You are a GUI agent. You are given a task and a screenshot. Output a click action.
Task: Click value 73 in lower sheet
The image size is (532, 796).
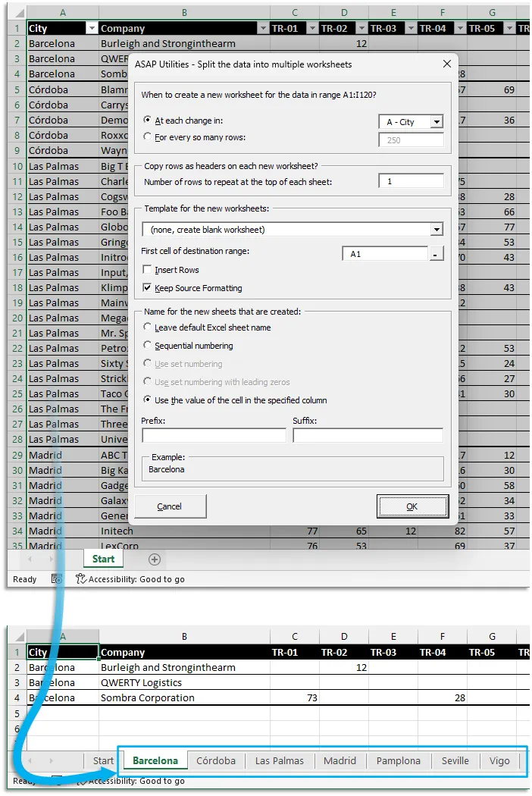[x=295, y=697]
